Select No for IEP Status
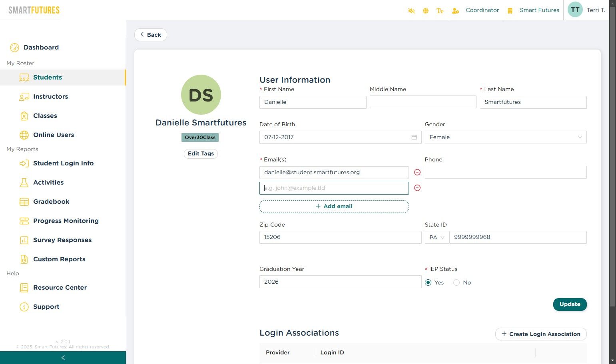 457,282
